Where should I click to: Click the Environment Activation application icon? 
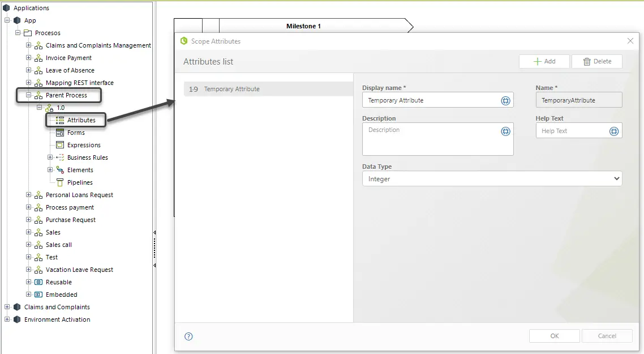17,319
